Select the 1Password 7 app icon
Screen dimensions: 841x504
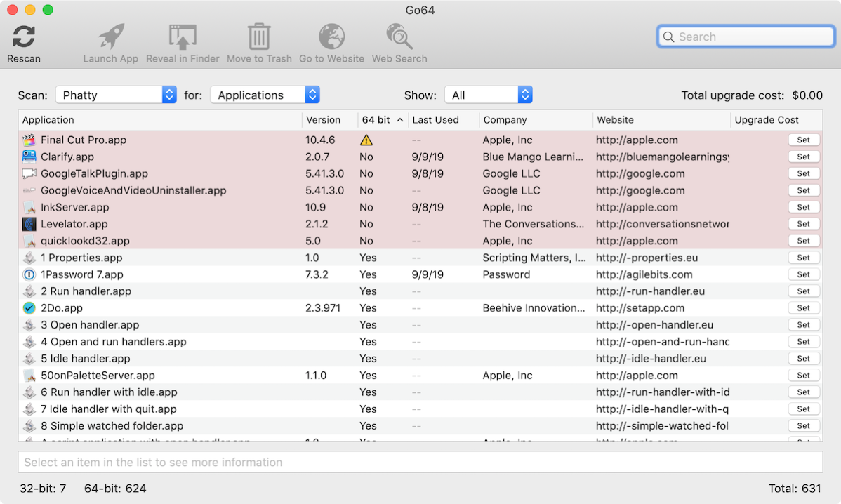(29, 274)
